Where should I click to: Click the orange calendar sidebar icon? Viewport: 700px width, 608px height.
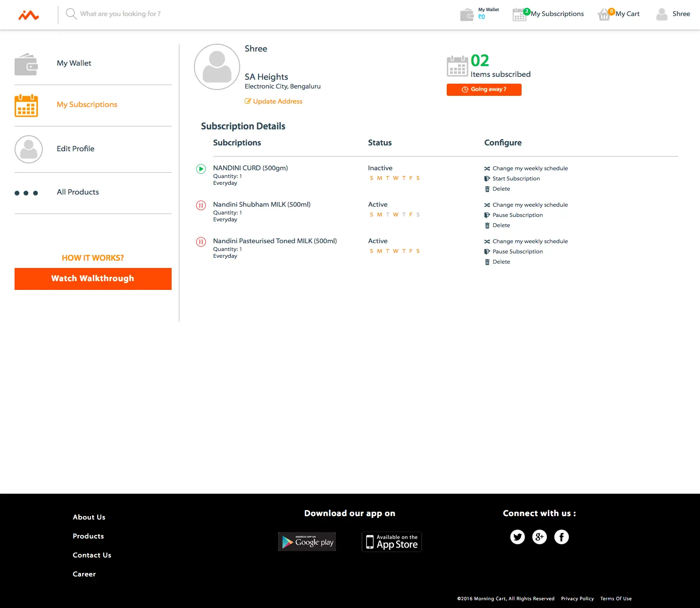pos(26,106)
